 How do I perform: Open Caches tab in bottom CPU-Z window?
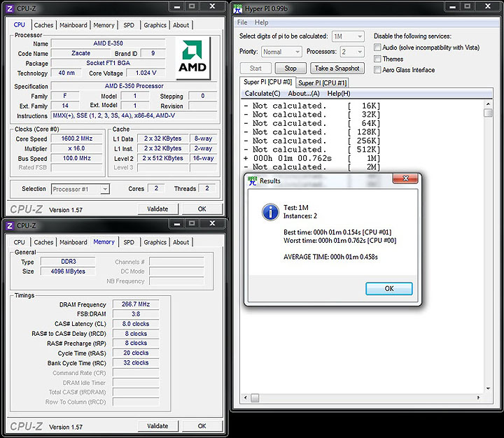[43, 242]
